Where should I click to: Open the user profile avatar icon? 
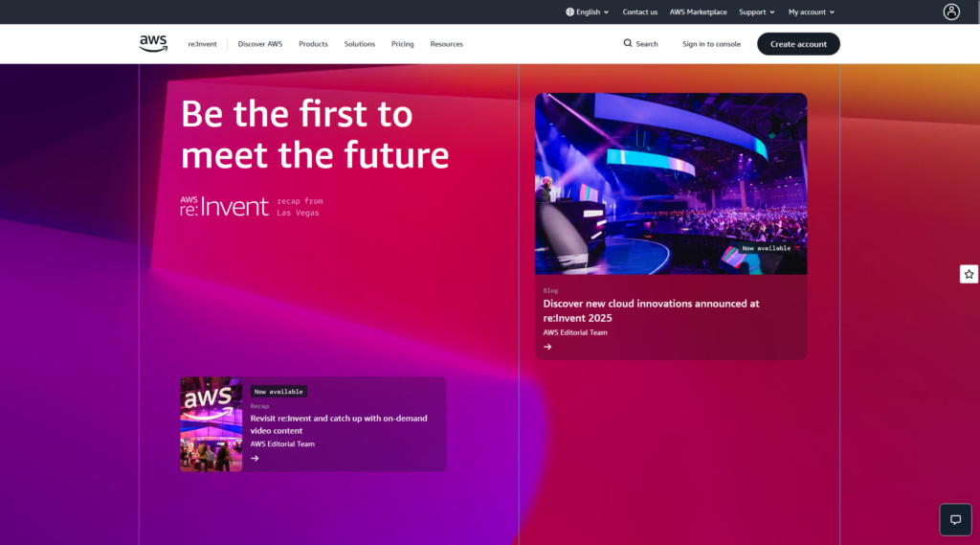click(x=950, y=11)
